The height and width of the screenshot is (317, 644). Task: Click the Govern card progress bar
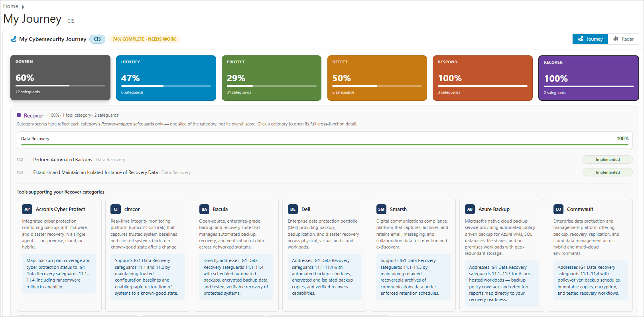(60, 86)
